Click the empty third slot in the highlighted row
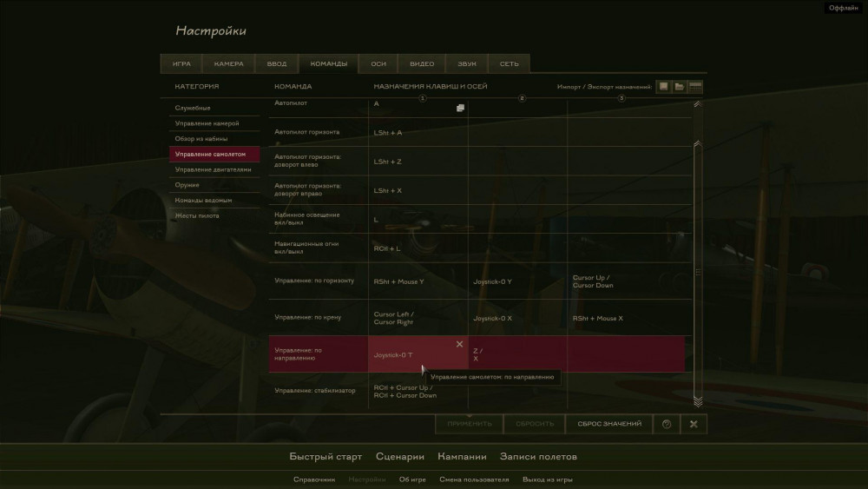Screen dimensions: 868x489 coord(626,354)
